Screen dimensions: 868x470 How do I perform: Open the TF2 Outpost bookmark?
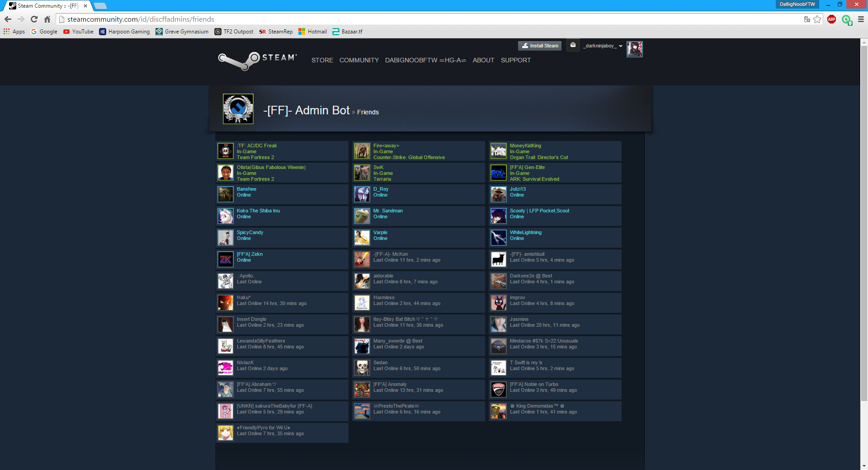[234, 32]
